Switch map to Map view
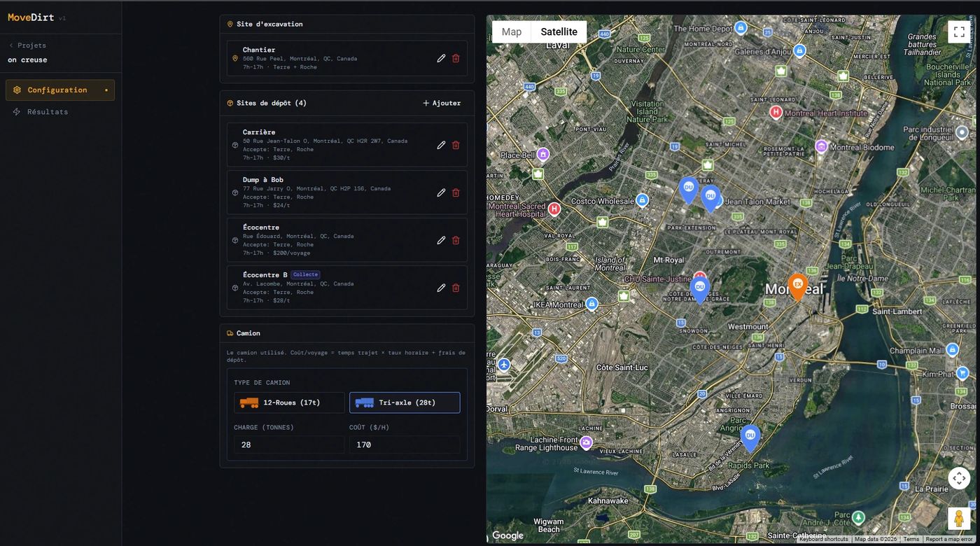This screenshot has width=980, height=546. click(512, 31)
